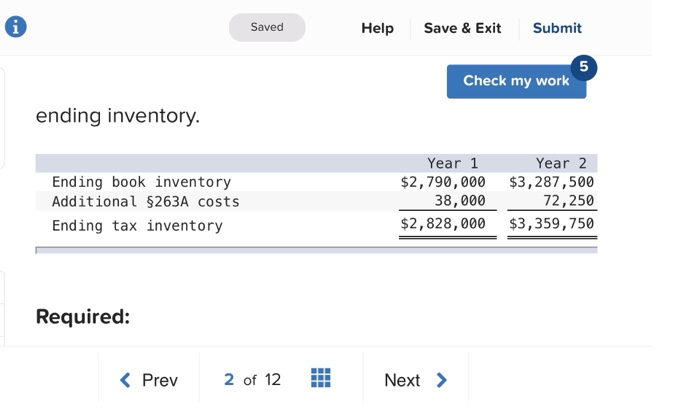Click the 72,250 cell
The width and height of the screenshot is (700, 410).
pyautogui.click(x=568, y=201)
